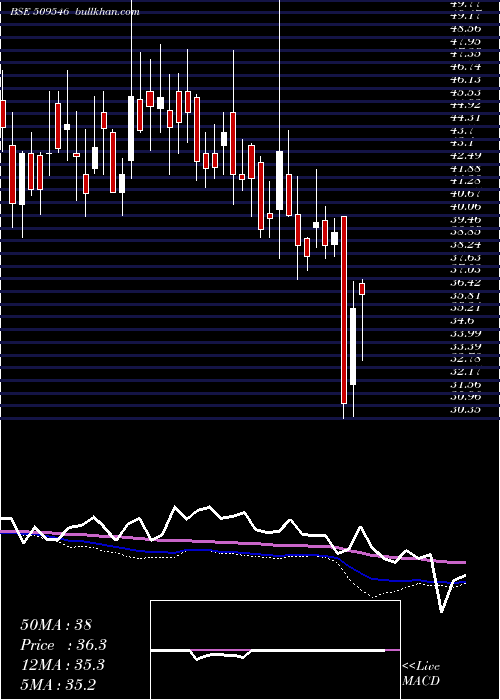Image resolution: width=500 pixels, height=700 pixels.
Task: Click the 37.63 price axis label
Action: point(465,258)
